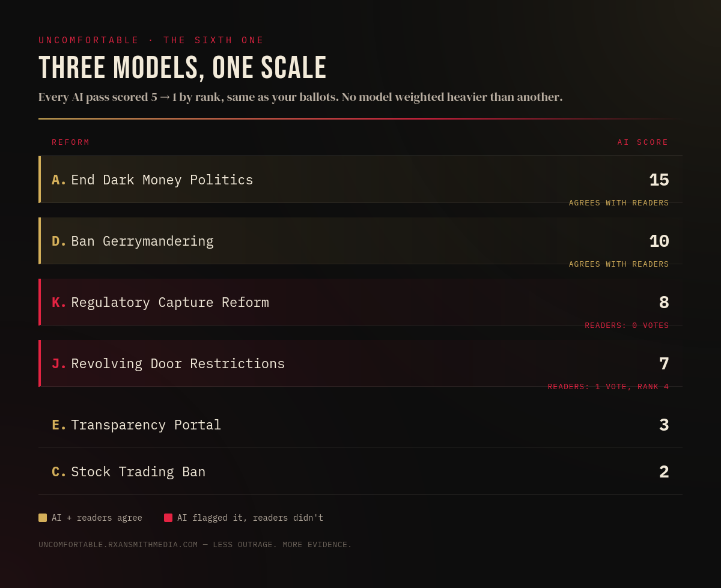Click the gold legend square for AI + readers agree
Screen dimensions: 721x588
click(x=43, y=518)
